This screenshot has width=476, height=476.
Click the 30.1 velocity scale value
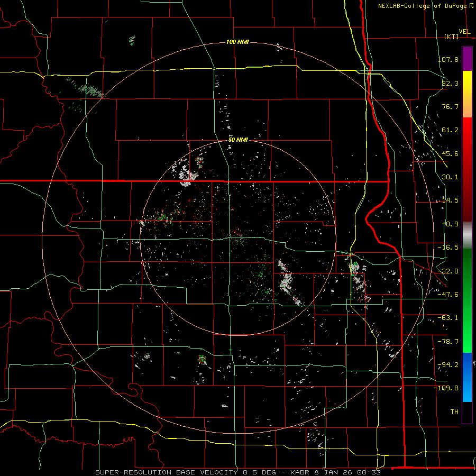(x=450, y=177)
